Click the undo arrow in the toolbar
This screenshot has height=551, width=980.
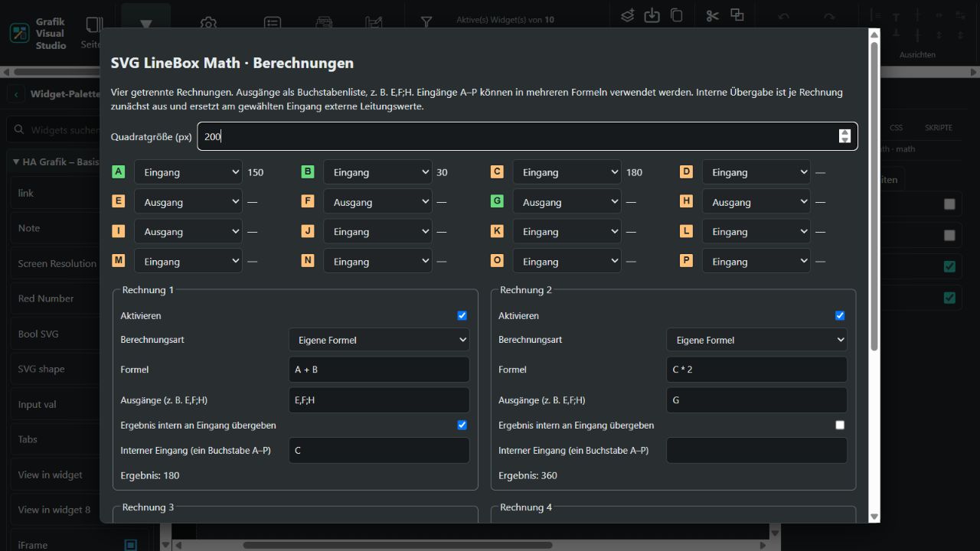point(783,17)
